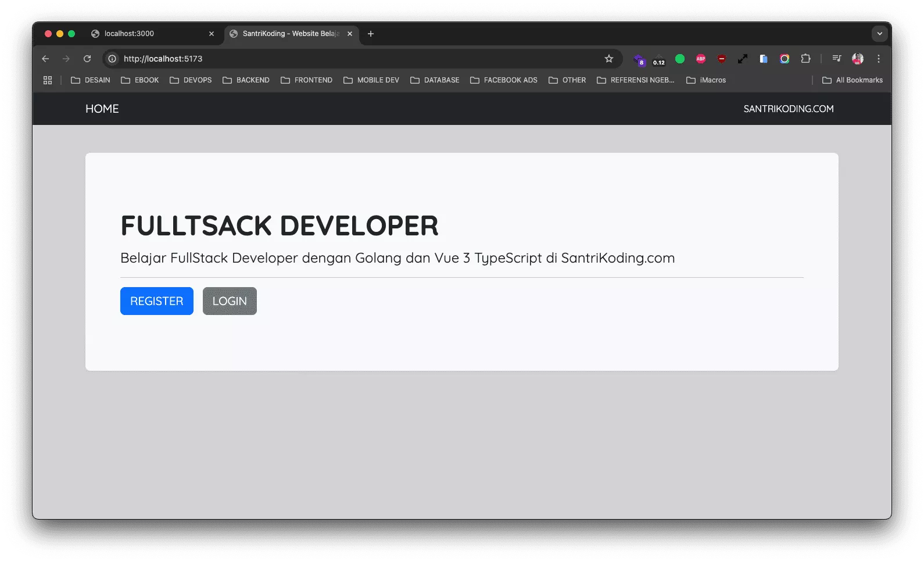Open the ABP Adblock Plus extension
The height and width of the screenshot is (562, 924).
tap(701, 59)
